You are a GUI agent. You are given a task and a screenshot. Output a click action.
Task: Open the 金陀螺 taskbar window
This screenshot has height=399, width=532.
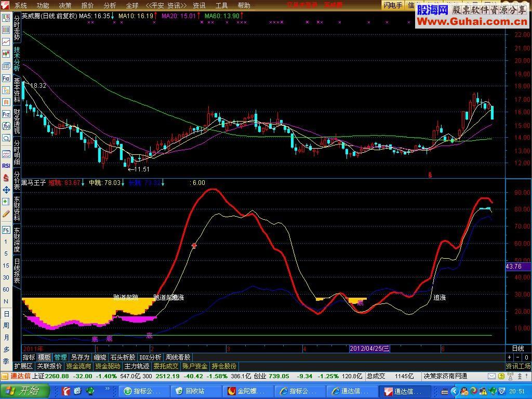coord(248,391)
